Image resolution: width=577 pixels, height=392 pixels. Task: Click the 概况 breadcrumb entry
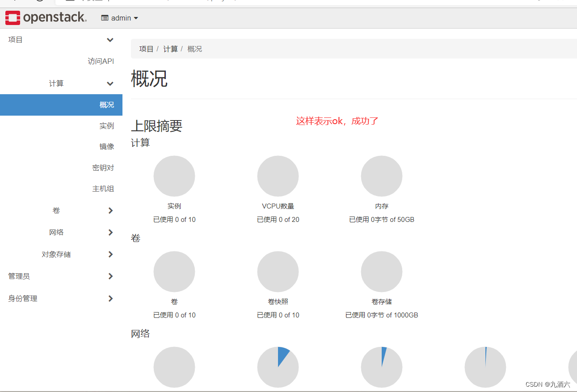pos(194,49)
